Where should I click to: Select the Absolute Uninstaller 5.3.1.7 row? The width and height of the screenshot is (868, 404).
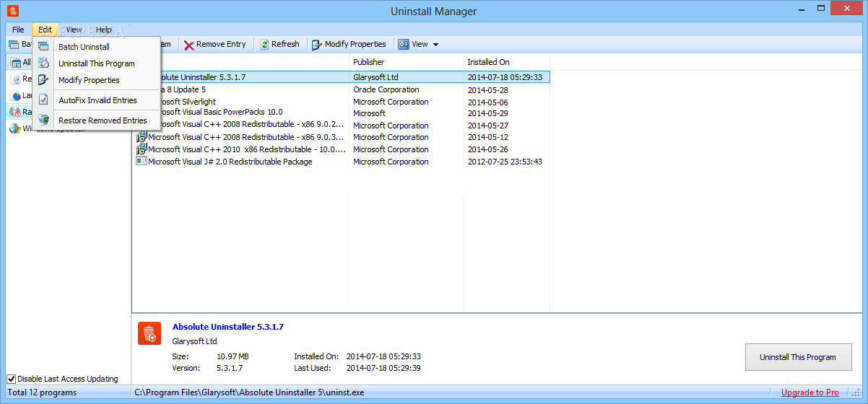pos(341,76)
